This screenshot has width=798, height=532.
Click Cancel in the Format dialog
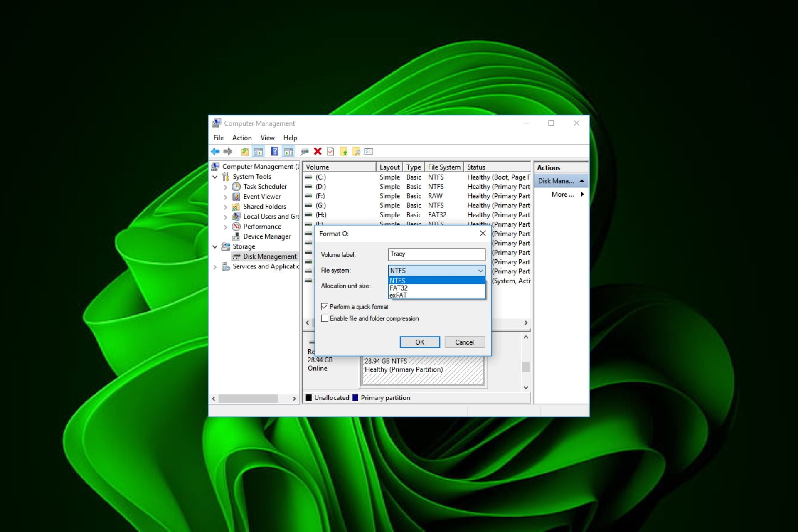[464, 342]
